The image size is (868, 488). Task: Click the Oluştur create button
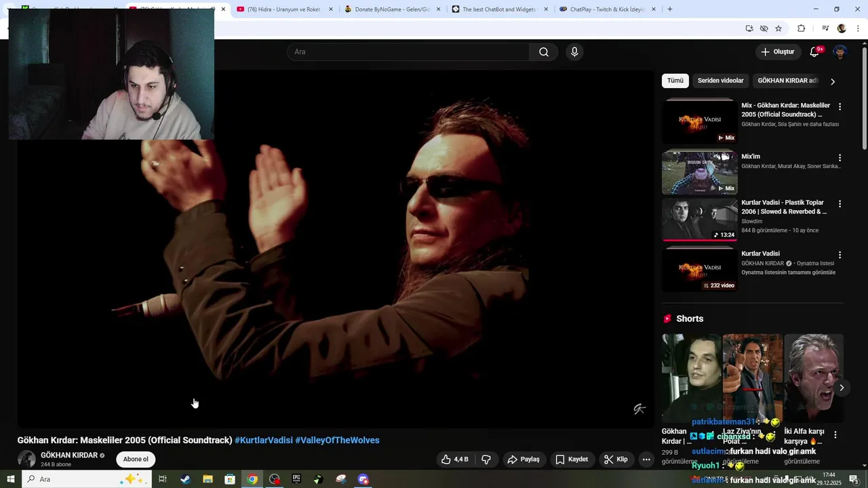pos(778,52)
